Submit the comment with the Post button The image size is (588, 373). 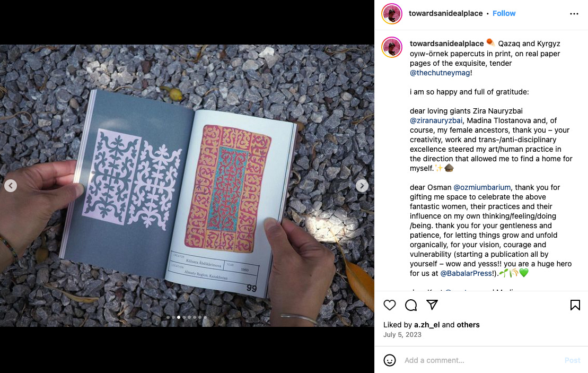[x=572, y=360]
